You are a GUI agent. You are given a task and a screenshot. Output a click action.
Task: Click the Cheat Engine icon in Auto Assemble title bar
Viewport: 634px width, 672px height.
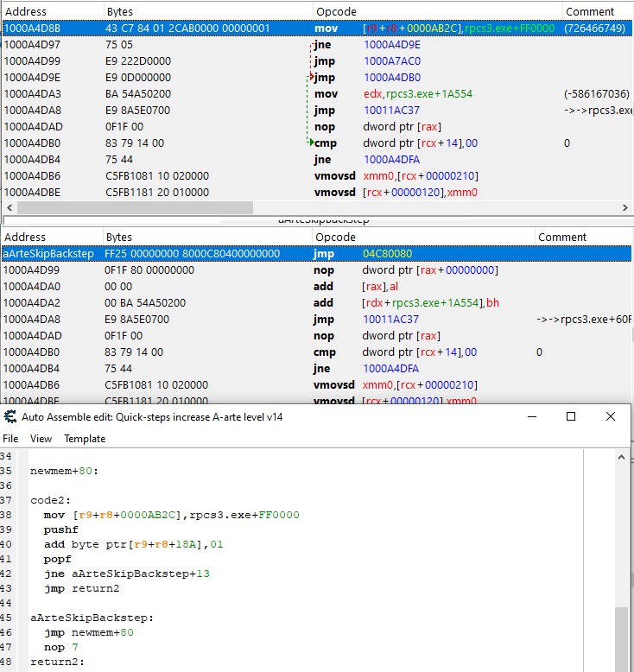click(x=10, y=416)
